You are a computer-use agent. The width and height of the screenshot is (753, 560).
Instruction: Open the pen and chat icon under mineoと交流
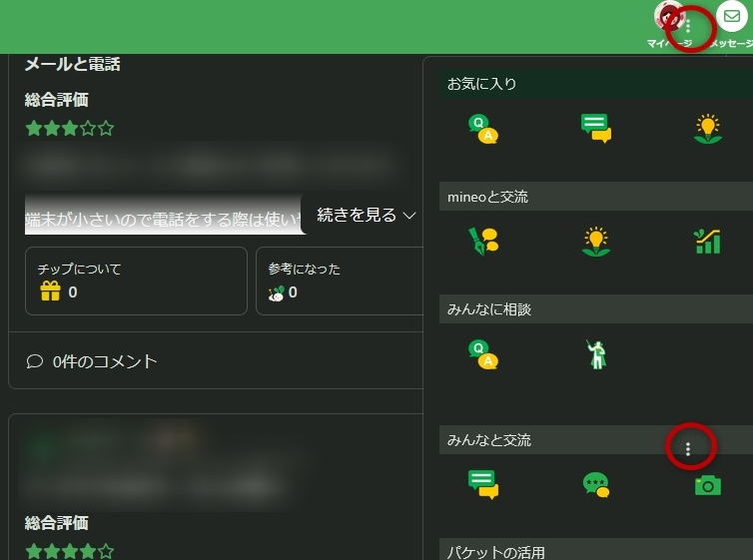pos(482,242)
